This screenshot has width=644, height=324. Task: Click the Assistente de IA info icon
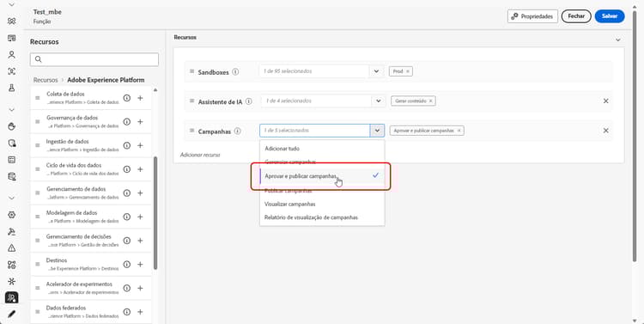(248, 101)
